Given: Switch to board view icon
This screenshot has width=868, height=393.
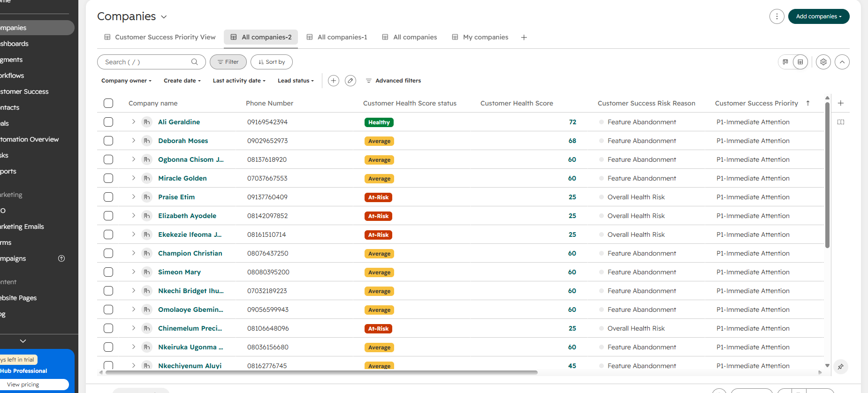Looking at the screenshot, I should click(x=785, y=62).
